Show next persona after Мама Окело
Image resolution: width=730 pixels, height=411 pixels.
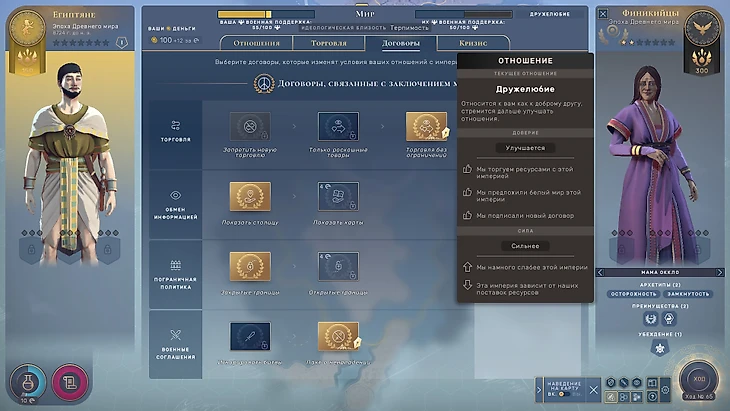(720, 272)
